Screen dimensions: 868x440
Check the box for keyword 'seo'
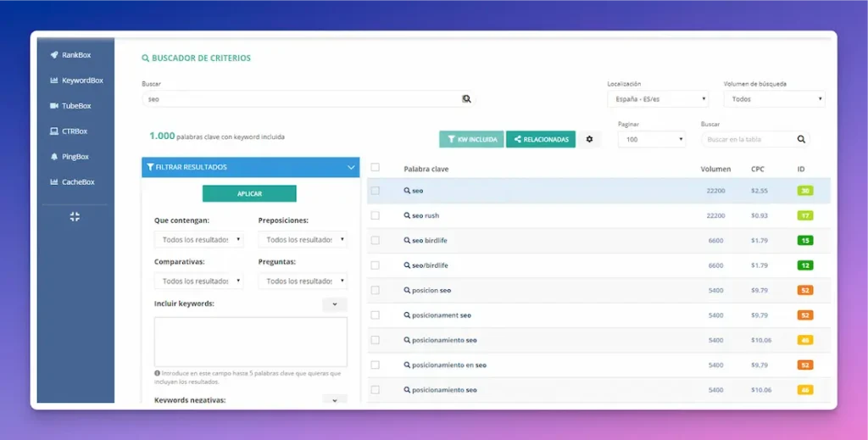(x=375, y=191)
